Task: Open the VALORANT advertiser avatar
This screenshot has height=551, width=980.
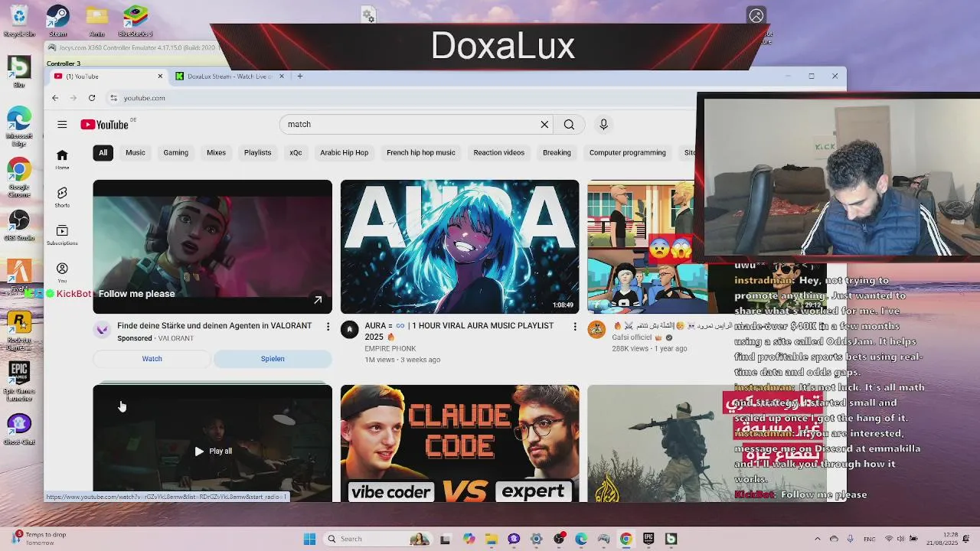Action: point(102,329)
